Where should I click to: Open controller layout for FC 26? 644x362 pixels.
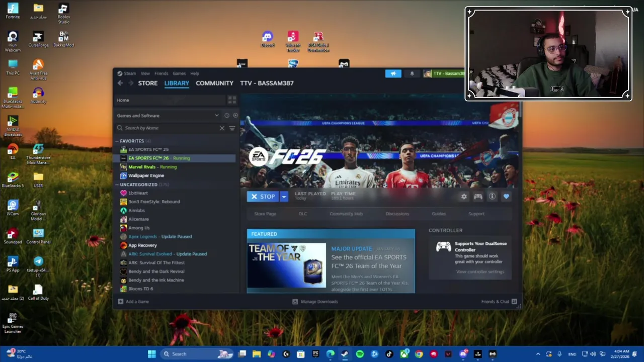pyautogui.click(x=478, y=197)
